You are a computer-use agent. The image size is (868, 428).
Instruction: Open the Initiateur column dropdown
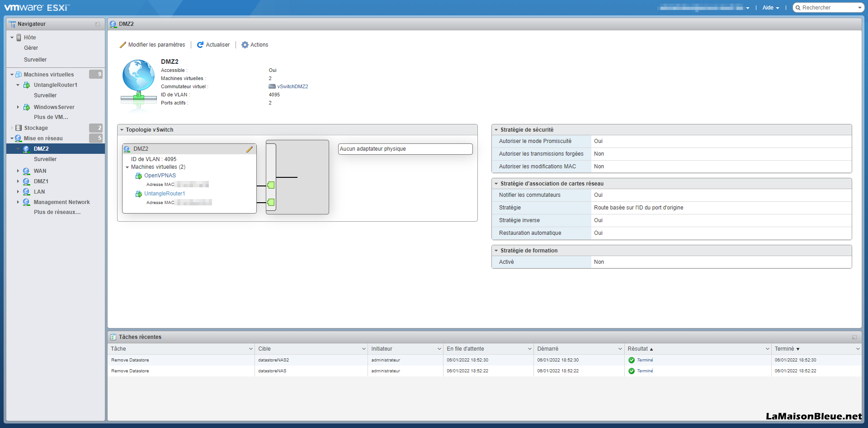click(439, 349)
